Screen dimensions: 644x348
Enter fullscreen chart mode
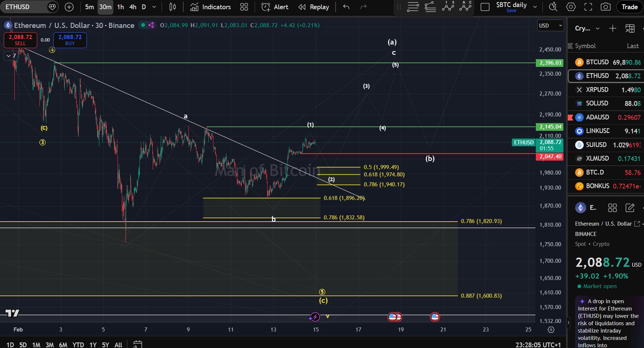click(588, 7)
